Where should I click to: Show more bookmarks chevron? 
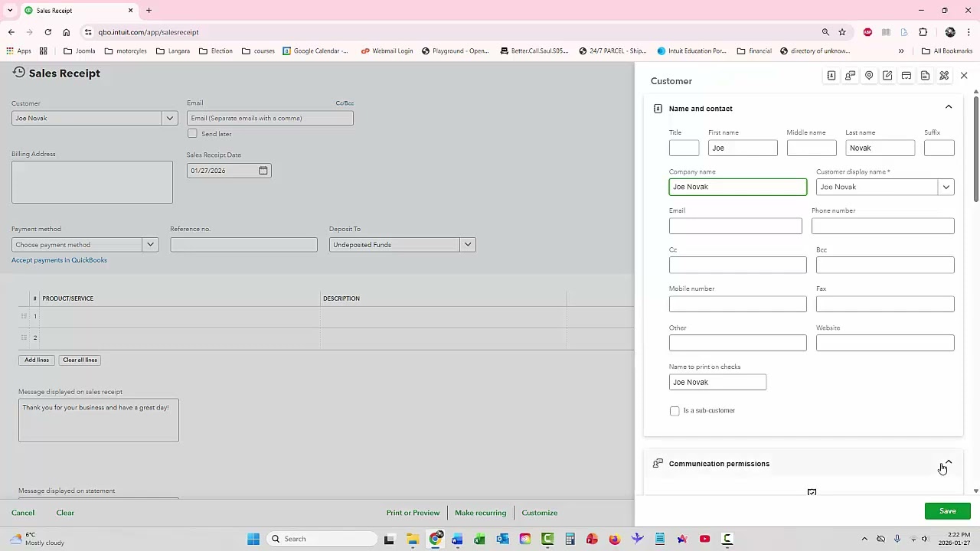click(x=901, y=51)
